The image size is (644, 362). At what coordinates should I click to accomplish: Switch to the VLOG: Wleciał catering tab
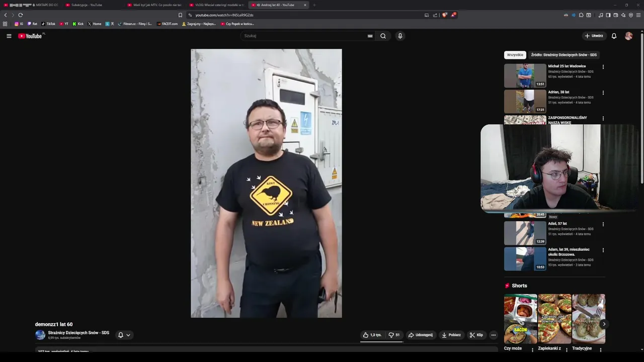click(x=217, y=5)
